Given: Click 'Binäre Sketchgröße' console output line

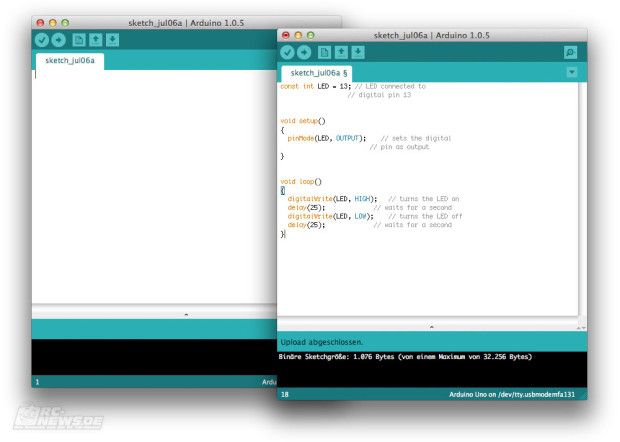Looking at the screenshot, I should point(405,357).
